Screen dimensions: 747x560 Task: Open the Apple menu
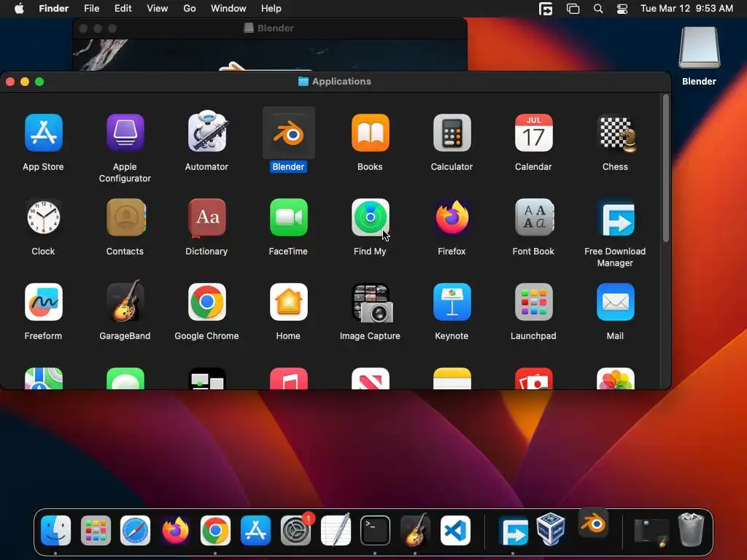pyautogui.click(x=19, y=9)
